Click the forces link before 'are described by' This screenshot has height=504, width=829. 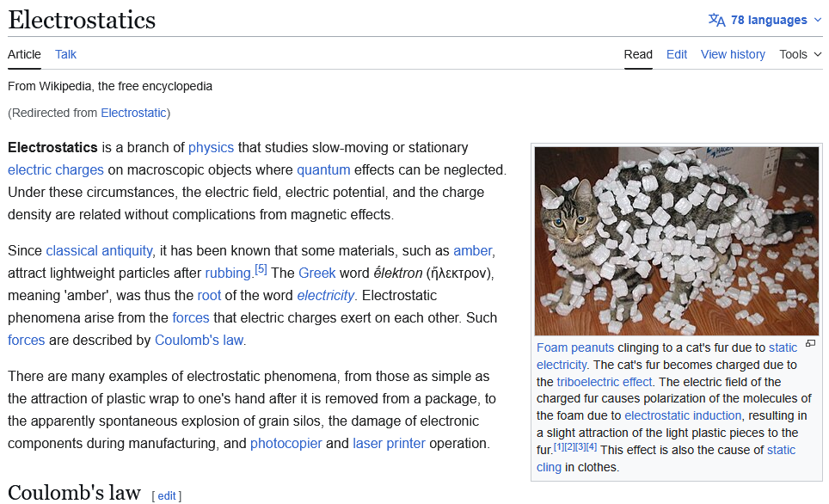(27, 340)
